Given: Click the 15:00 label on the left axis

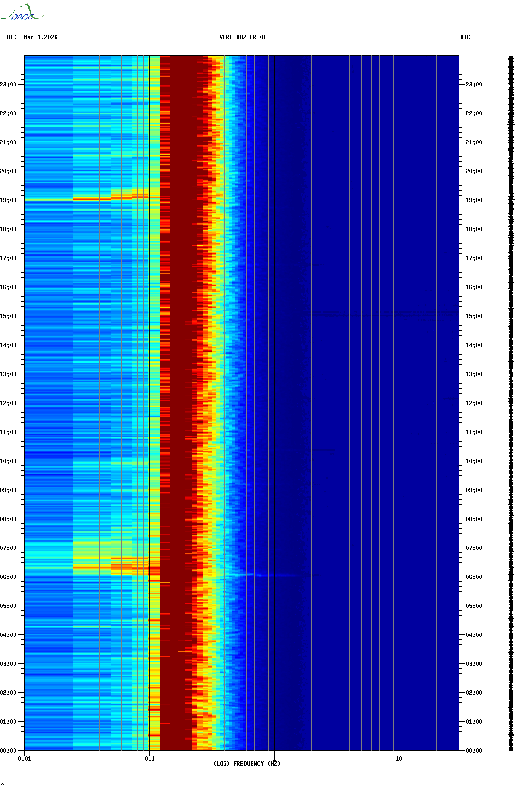Looking at the screenshot, I should [8, 316].
